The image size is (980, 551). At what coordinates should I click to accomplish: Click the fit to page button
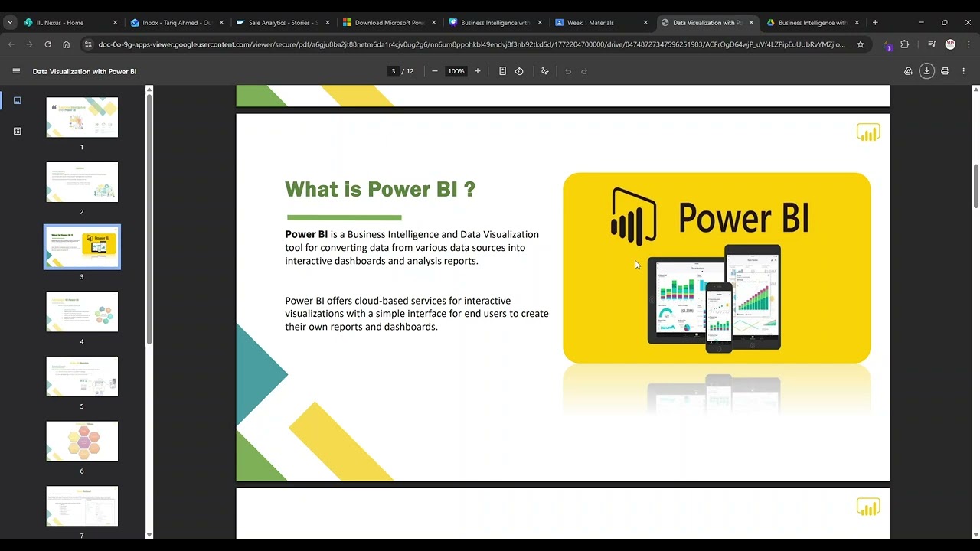coord(502,71)
